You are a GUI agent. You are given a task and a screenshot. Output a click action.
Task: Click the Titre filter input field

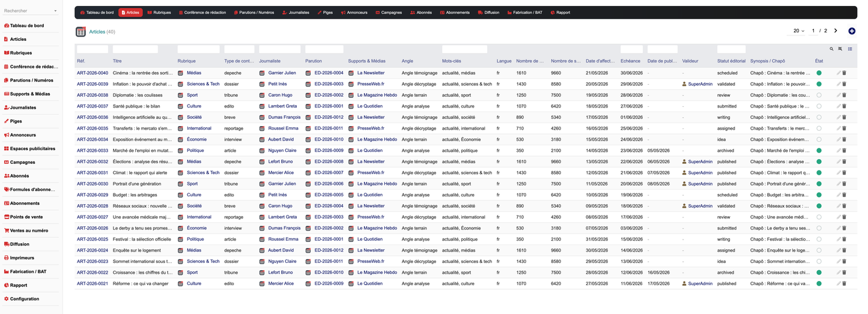(135, 49)
